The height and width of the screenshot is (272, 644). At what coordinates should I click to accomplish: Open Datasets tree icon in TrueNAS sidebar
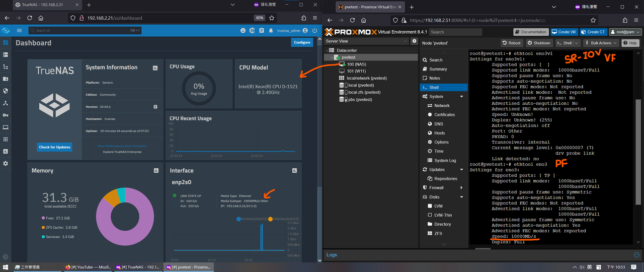pyautogui.click(x=6, y=66)
